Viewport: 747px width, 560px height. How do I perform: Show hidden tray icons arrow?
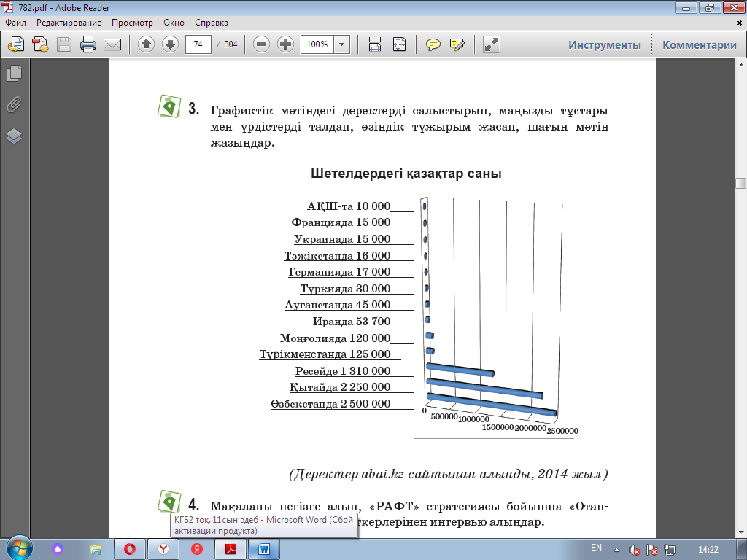click(616, 550)
